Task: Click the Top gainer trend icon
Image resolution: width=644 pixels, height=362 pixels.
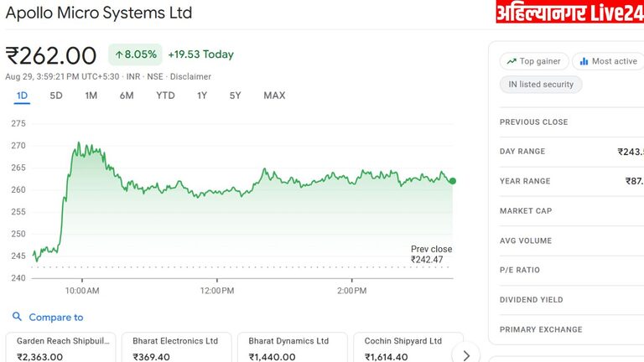Action: pyautogui.click(x=510, y=61)
